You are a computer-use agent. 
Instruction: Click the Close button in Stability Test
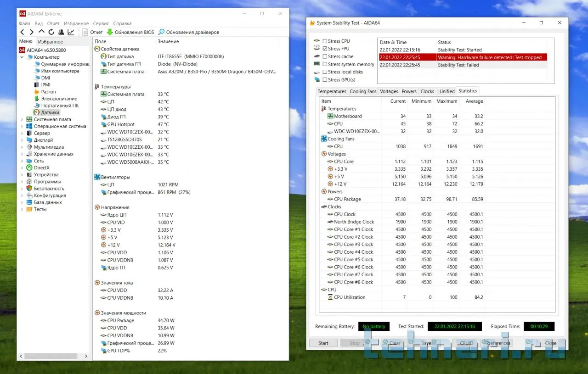click(x=550, y=343)
